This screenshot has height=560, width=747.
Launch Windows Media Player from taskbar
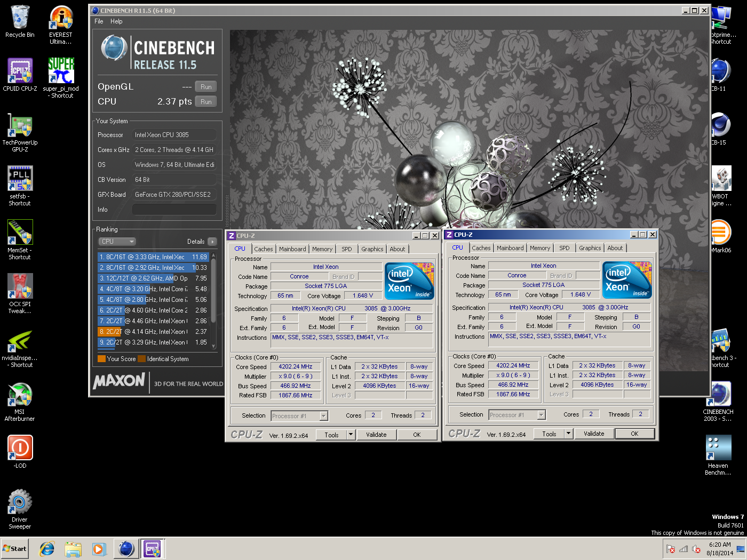(99, 548)
